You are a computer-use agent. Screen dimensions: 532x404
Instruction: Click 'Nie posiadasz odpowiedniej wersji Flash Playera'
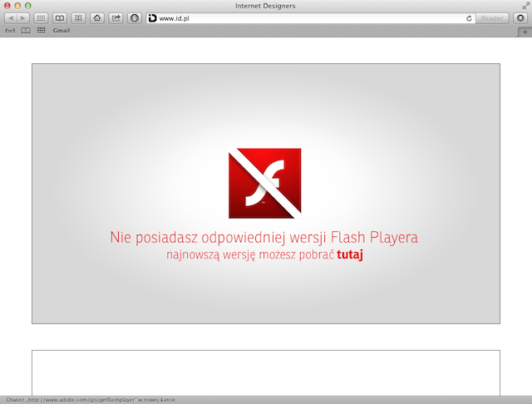pos(264,237)
